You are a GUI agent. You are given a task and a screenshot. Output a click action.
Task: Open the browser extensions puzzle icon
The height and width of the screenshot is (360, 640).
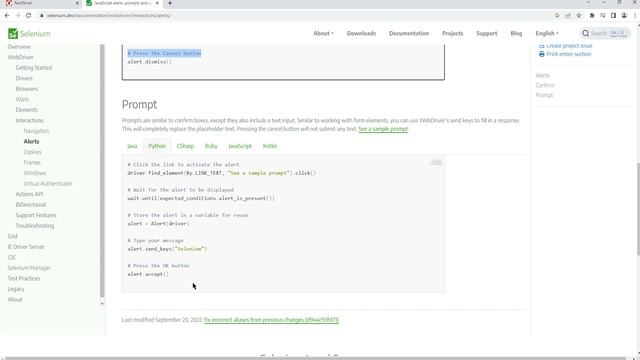pyautogui.click(x=592, y=16)
